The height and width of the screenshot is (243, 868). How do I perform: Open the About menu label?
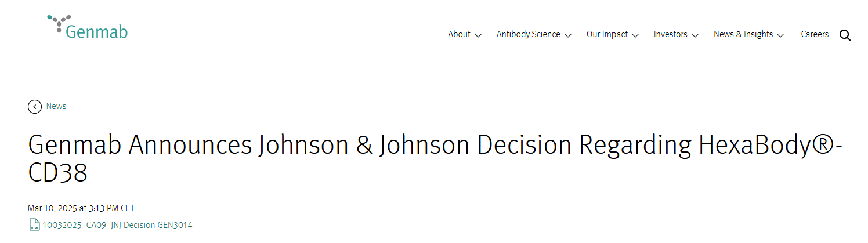pos(459,34)
